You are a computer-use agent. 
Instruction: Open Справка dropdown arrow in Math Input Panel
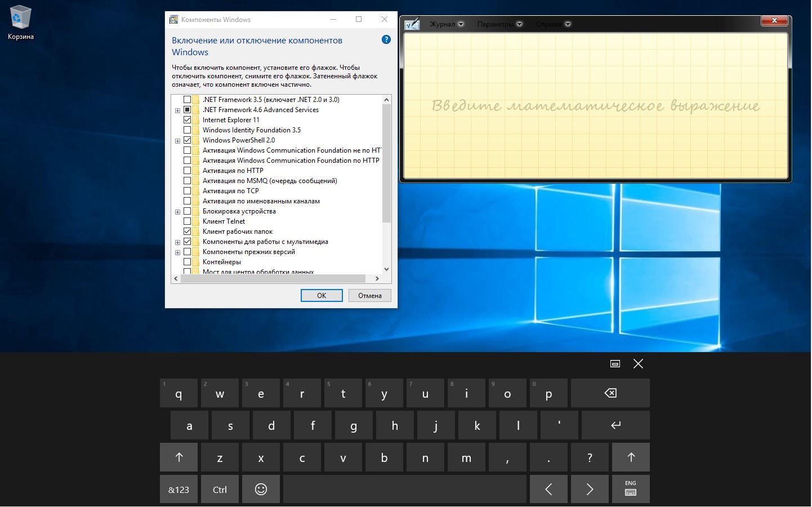pos(568,24)
